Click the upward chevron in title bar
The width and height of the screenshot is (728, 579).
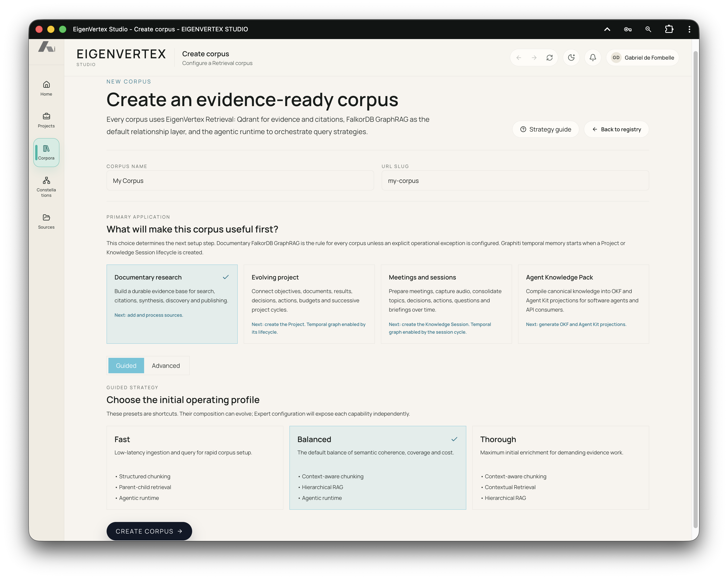(607, 29)
